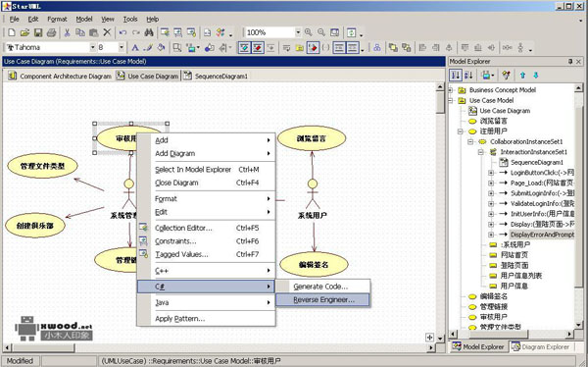Expand the ValidateLoginInfo message node
The image size is (588, 367).
click(491, 203)
